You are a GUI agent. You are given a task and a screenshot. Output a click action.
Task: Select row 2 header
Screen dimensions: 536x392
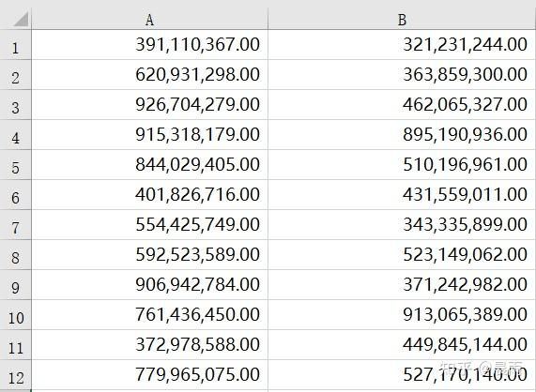point(15,75)
